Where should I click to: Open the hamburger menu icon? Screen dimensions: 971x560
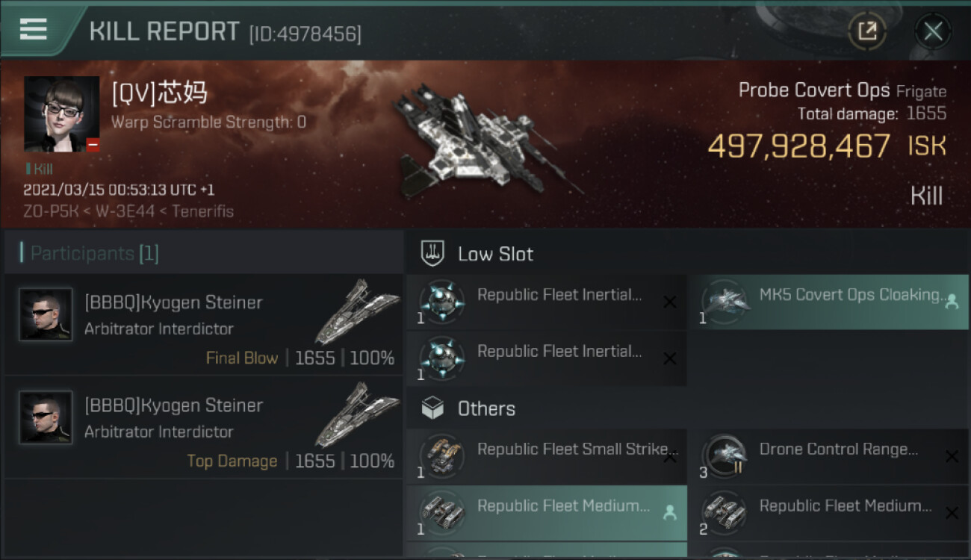tap(34, 29)
